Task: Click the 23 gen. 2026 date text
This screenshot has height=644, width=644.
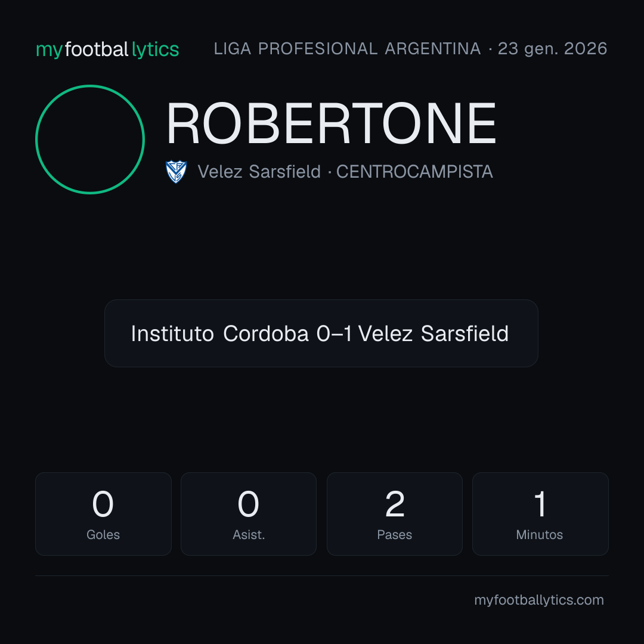Action: tap(552, 49)
